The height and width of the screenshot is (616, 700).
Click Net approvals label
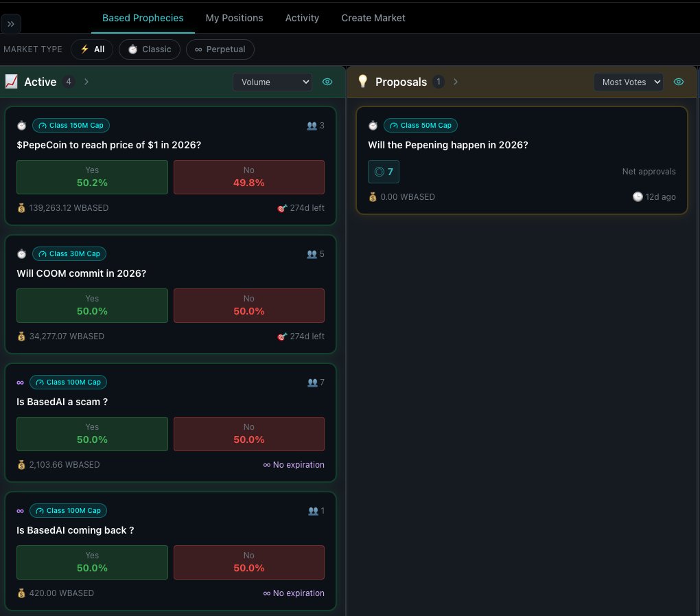[x=649, y=172]
